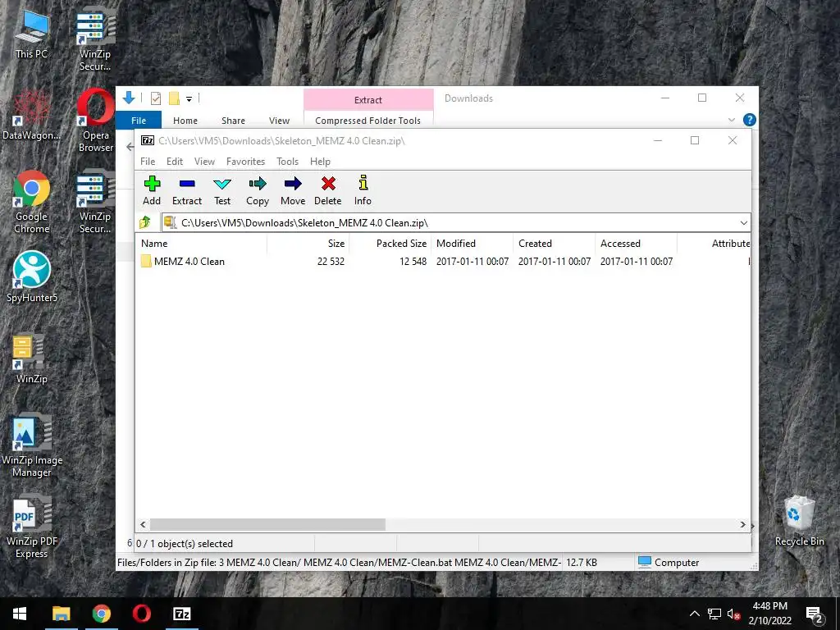Click the size value 22 532
Image resolution: width=840 pixels, height=630 pixels.
coord(331,262)
